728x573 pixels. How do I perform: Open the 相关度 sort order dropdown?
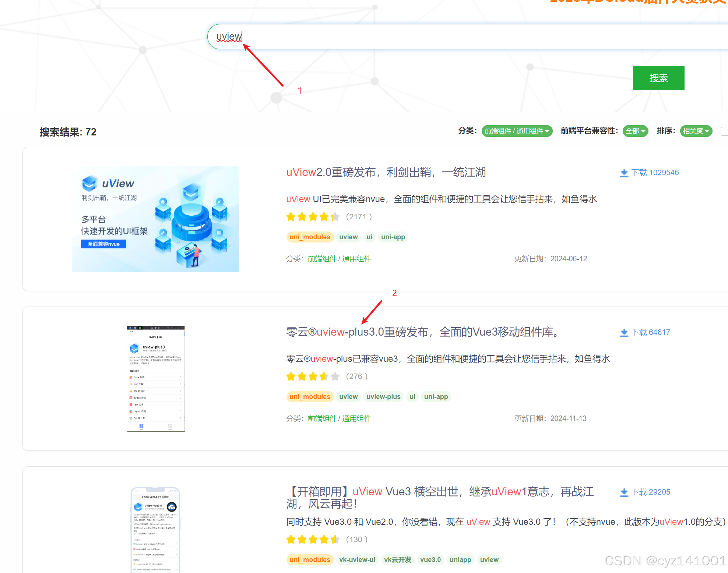[696, 131]
